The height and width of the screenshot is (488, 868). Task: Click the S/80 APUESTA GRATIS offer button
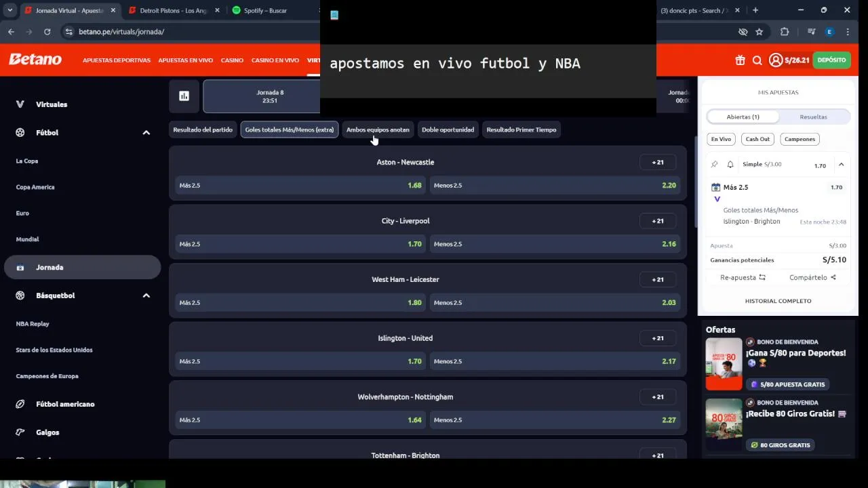(787, 384)
